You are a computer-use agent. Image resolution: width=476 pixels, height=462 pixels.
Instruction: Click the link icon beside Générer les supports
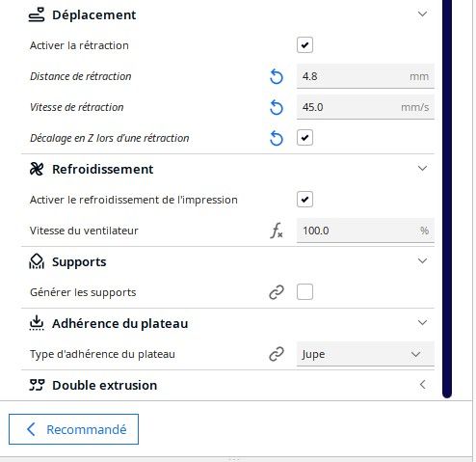point(277,292)
